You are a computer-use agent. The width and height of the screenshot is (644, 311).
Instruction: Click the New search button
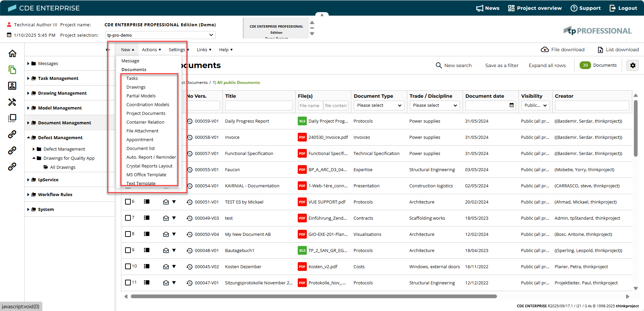pos(453,65)
